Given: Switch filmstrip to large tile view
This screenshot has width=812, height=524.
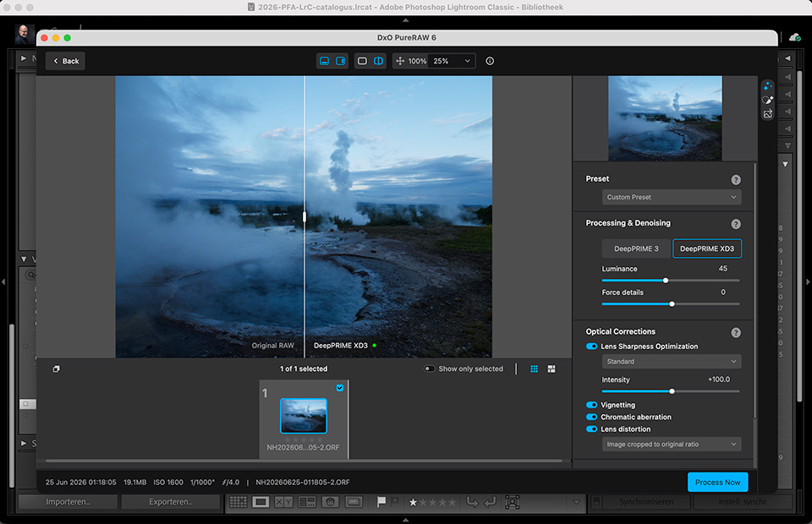Looking at the screenshot, I should (x=551, y=368).
